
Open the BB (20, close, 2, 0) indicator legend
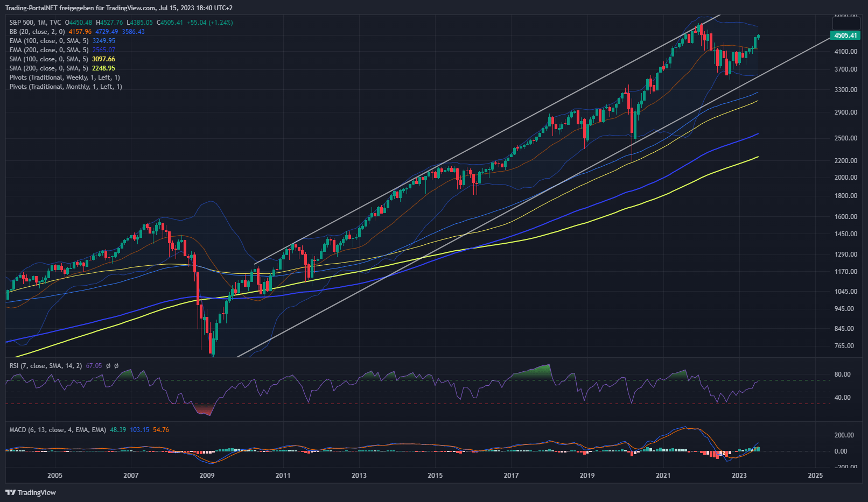37,32
